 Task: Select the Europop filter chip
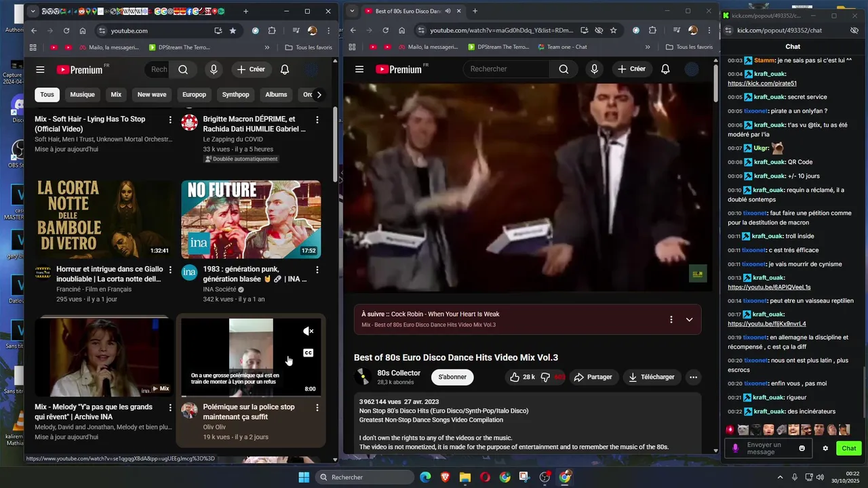[x=194, y=95]
